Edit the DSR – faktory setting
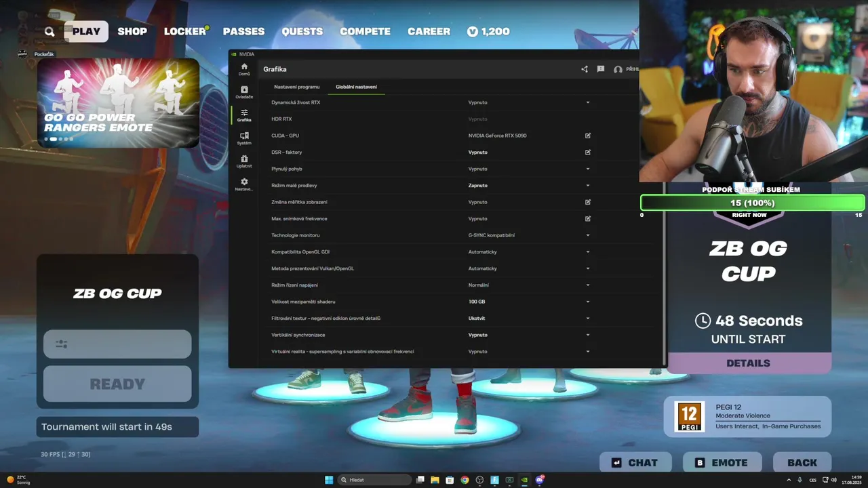 pos(588,152)
